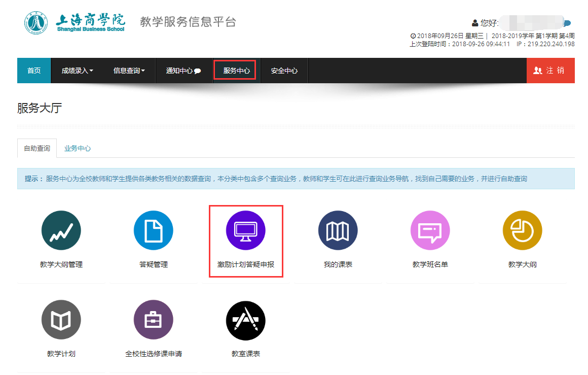Open 激励计划答疑申报 monitor icon

click(x=245, y=231)
